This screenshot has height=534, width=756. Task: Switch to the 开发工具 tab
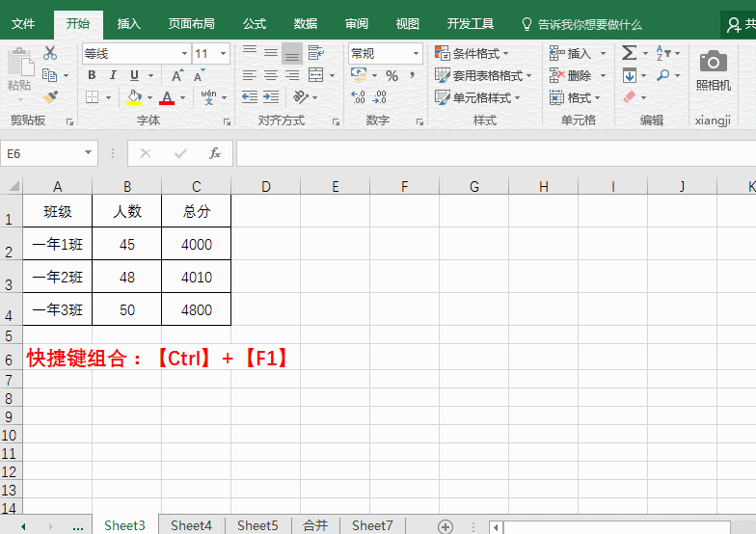pos(471,23)
